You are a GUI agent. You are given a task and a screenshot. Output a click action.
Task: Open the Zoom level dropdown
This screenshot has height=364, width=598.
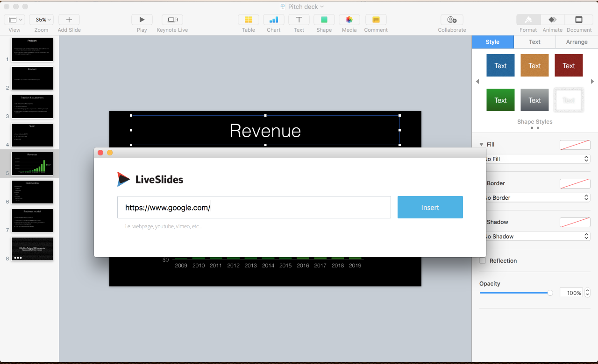pyautogui.click(x=41, y=19)
